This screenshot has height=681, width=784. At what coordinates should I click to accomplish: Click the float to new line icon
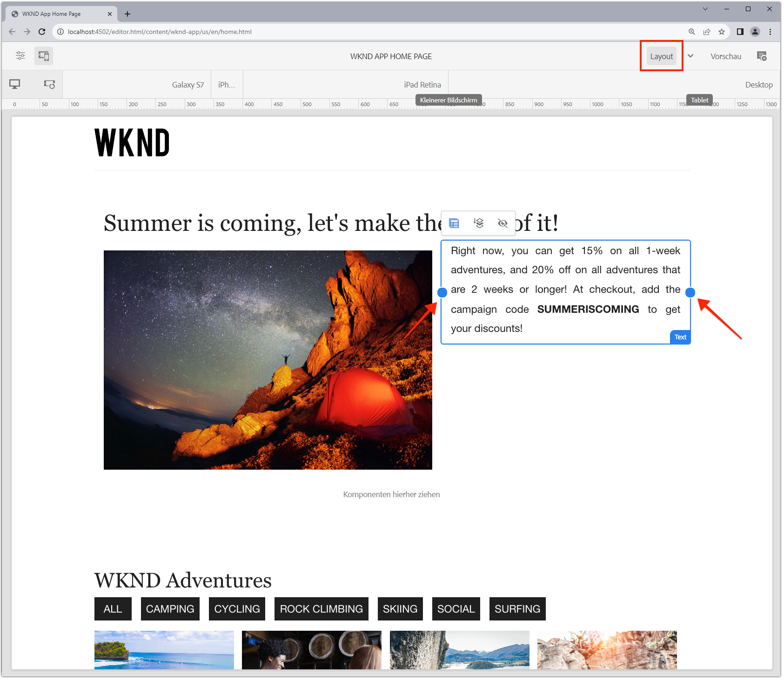(x=478, y=223)
